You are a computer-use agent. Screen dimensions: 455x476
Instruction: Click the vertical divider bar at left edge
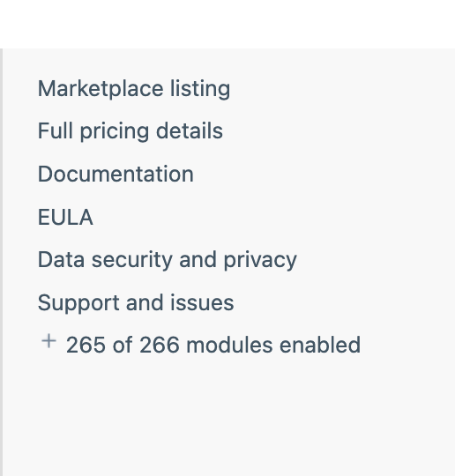click(x=1, y=262)
